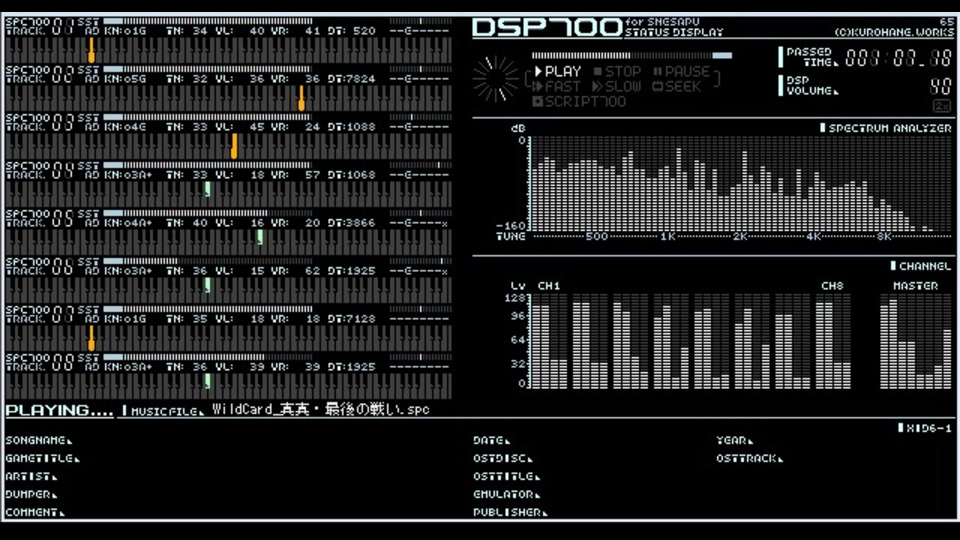
Task: Click the 1K frequency label
Action: tap(667, 237)
